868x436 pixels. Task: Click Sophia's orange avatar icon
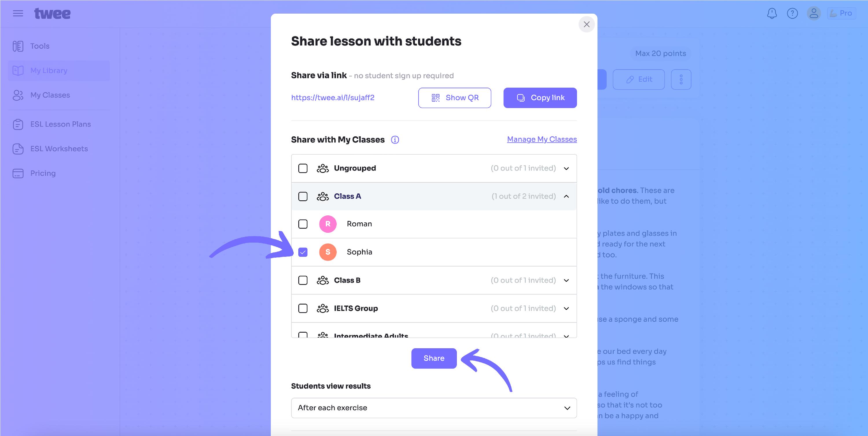point(328,252)
